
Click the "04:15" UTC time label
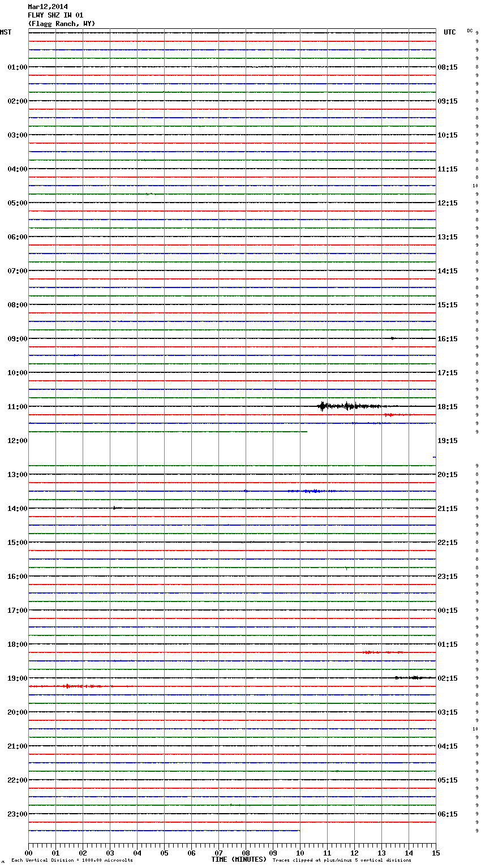pos(448,746)
